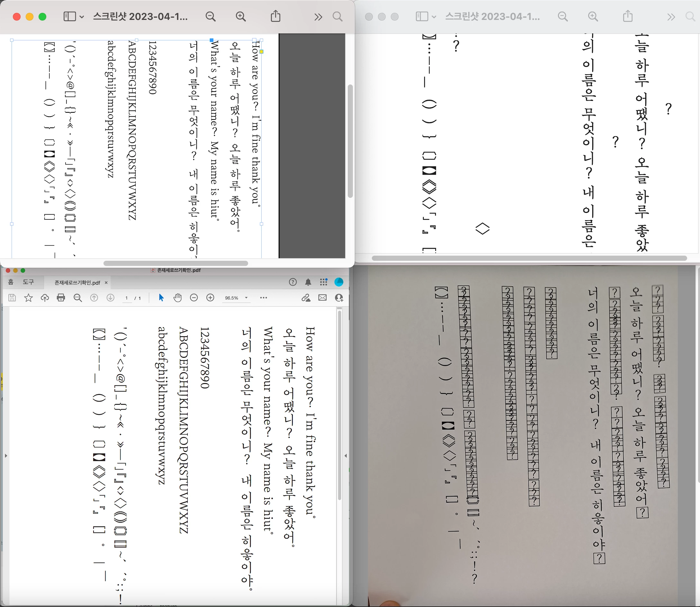Image resolution: width=700 pixels, height=607 pixels.
Task: Click Preview window horizontal scrollbar
Action: tap(175, 263)
